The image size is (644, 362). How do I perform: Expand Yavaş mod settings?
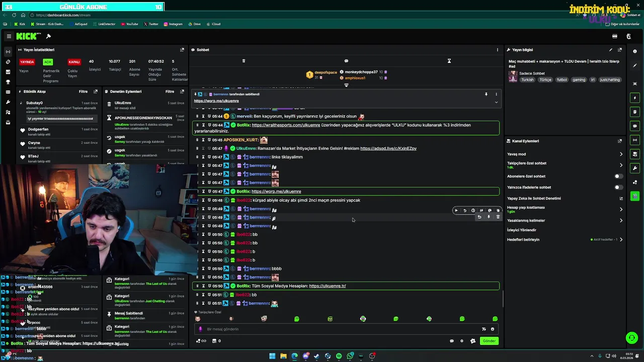tap(621, 154)
